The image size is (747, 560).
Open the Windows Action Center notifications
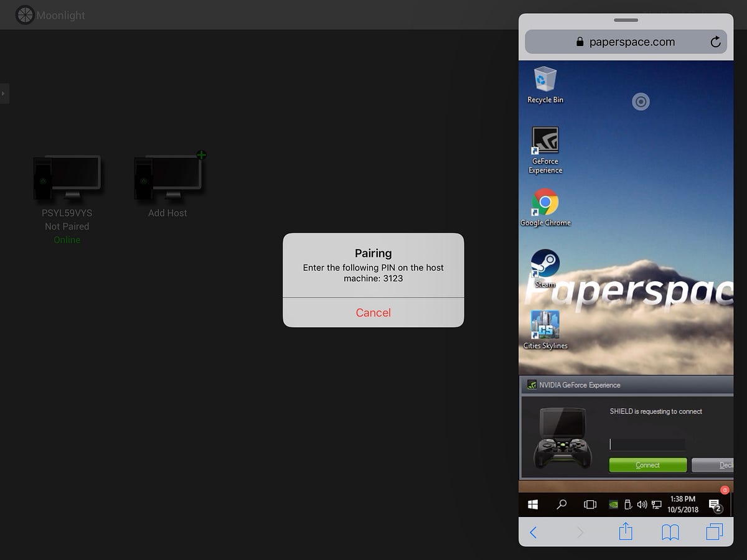pyautogui.click(x=715, y=505)
